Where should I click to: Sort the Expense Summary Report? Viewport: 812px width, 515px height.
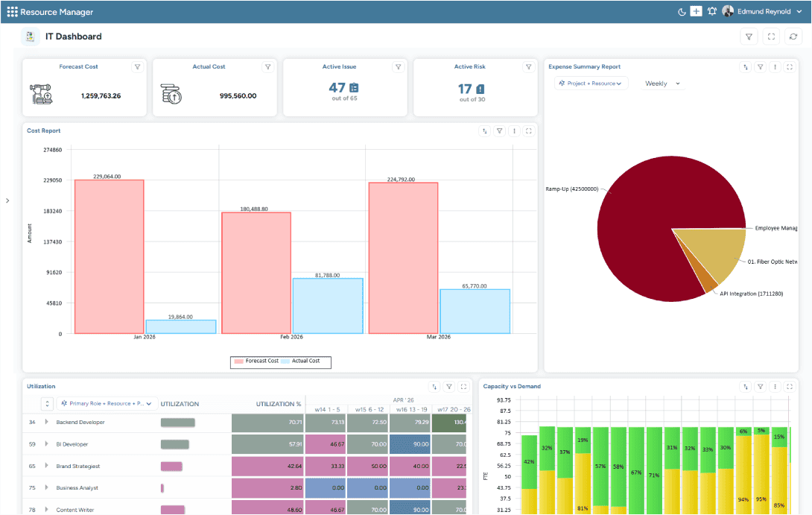coord(746,67)
